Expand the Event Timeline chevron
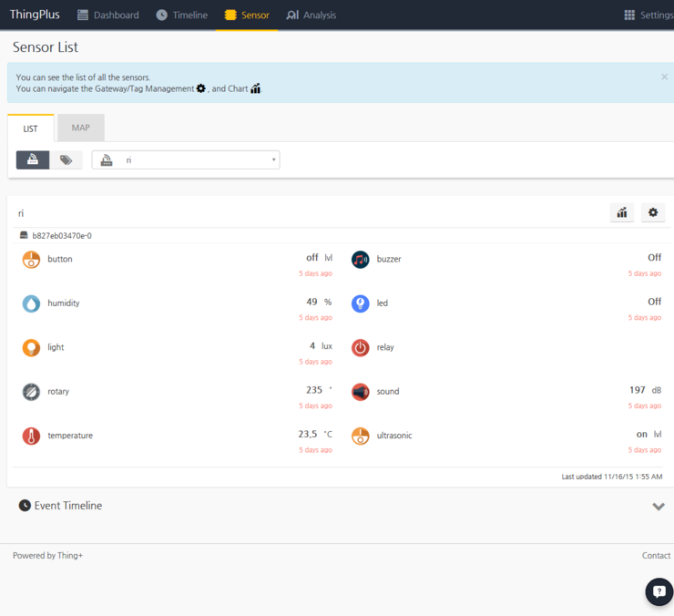 coord(659,507)
